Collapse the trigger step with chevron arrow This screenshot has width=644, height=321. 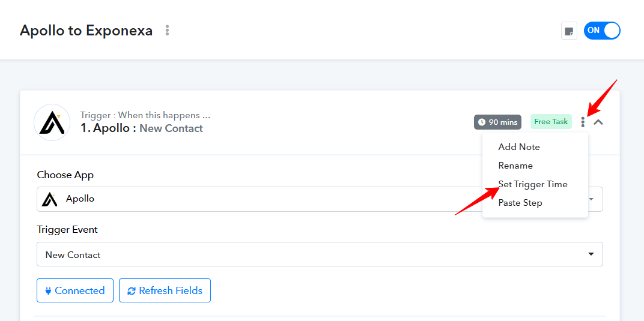point(598,122)
